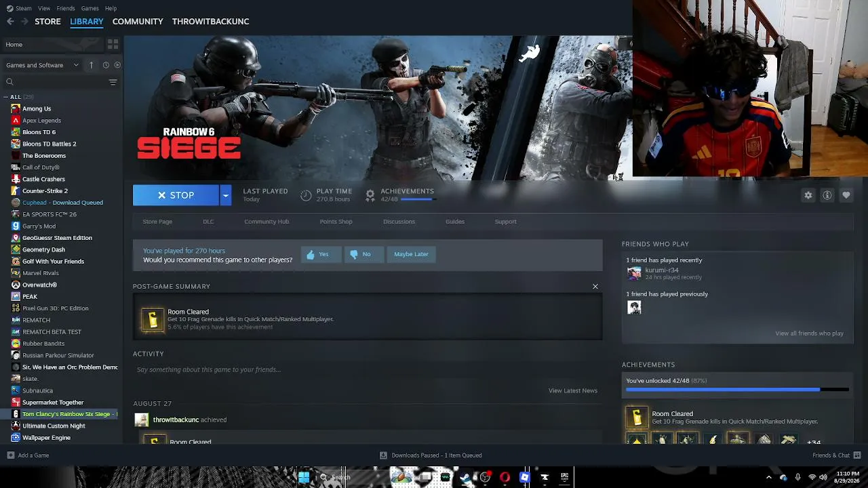Show ready-to-play games via the play icon
This screenshot has width=868, height=488.
pyautogui.click(x=117, y=65)
